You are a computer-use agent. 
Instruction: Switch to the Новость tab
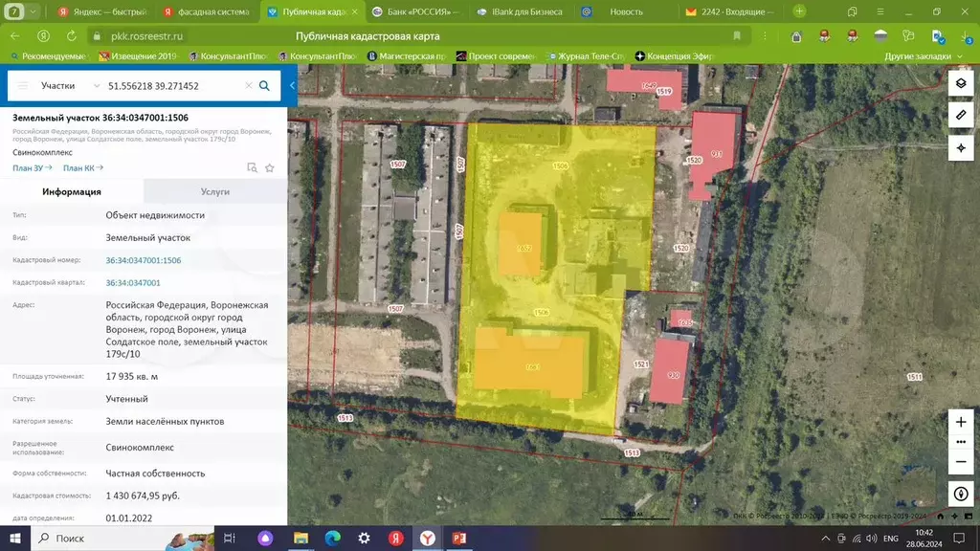[x=625, y=11]
